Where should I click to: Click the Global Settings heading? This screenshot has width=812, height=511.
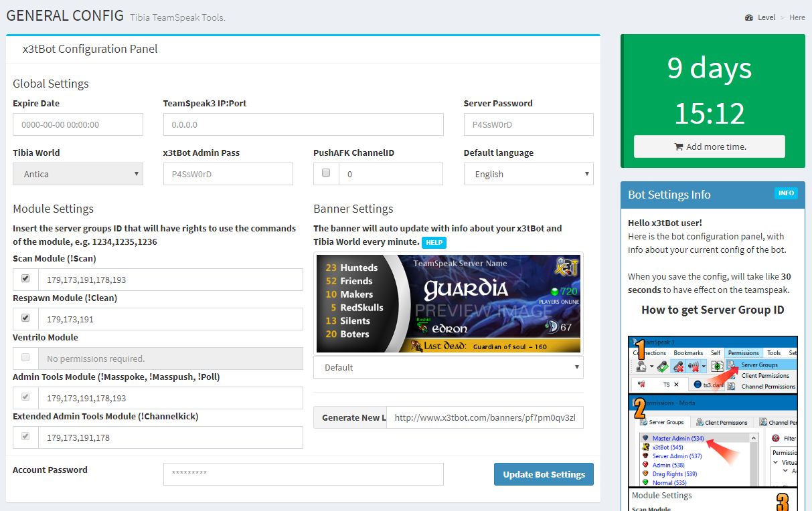pyautogui.click(x=51, y=84)
